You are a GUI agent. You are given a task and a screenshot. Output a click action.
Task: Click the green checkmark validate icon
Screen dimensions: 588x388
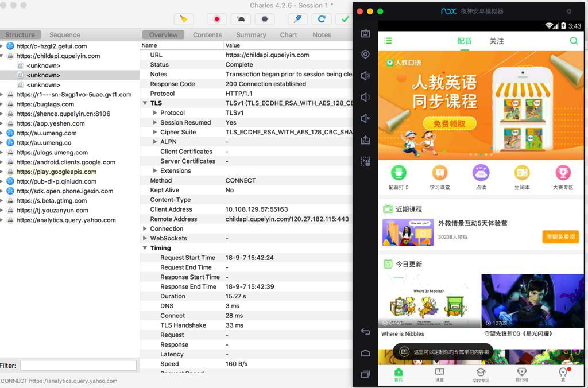(x=345, y=19)
